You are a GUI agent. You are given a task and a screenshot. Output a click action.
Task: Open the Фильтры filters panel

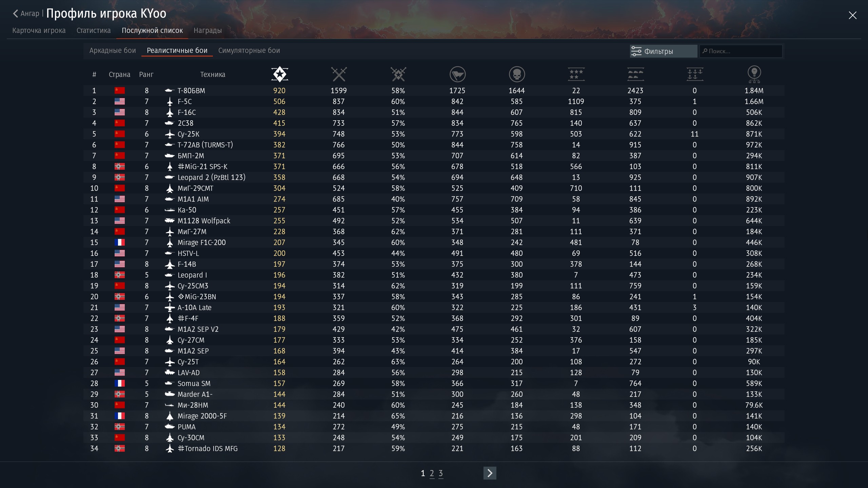tap(663, 51)
